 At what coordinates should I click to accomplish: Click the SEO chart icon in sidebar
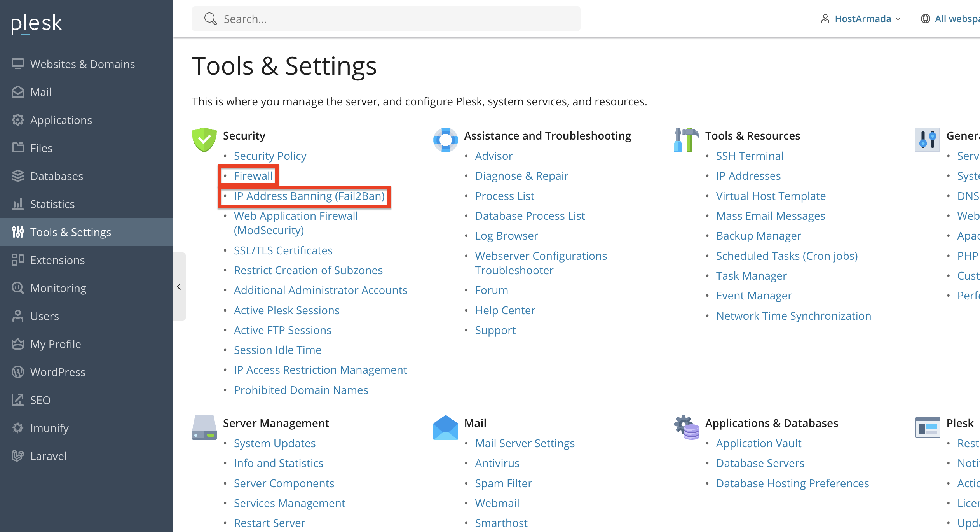click(x=18, y=400)
